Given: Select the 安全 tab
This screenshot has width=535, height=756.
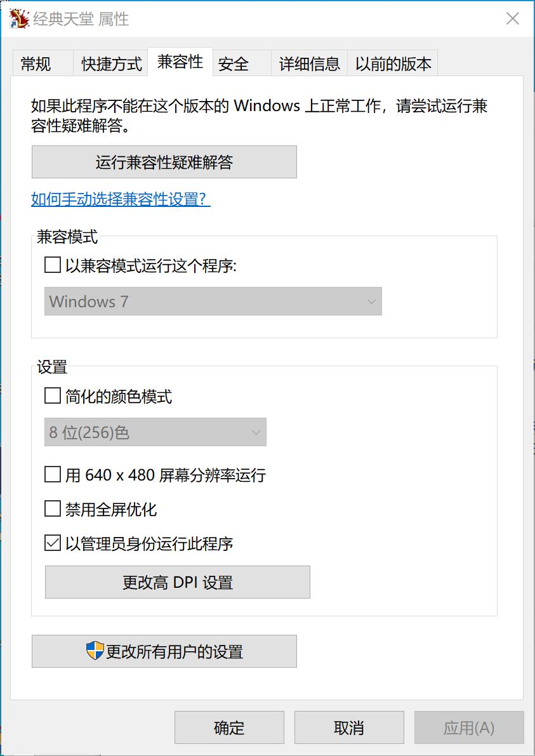Looking at the screenshot, I should (x=234, y=64).
